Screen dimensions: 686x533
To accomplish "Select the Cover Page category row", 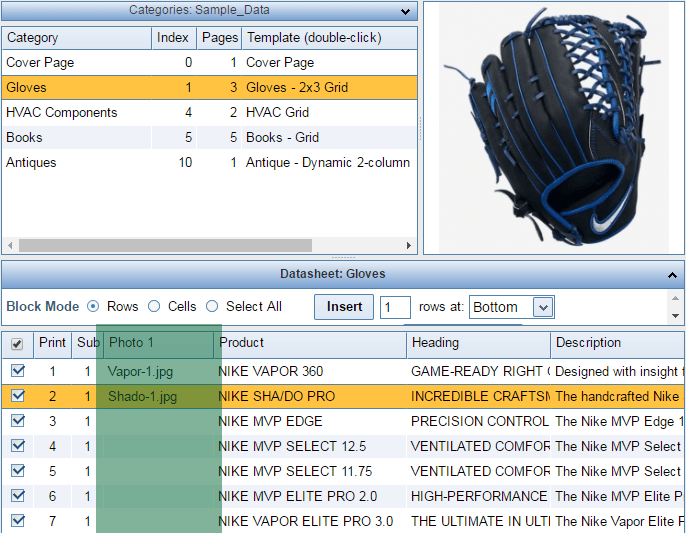I will coord(209,63).
